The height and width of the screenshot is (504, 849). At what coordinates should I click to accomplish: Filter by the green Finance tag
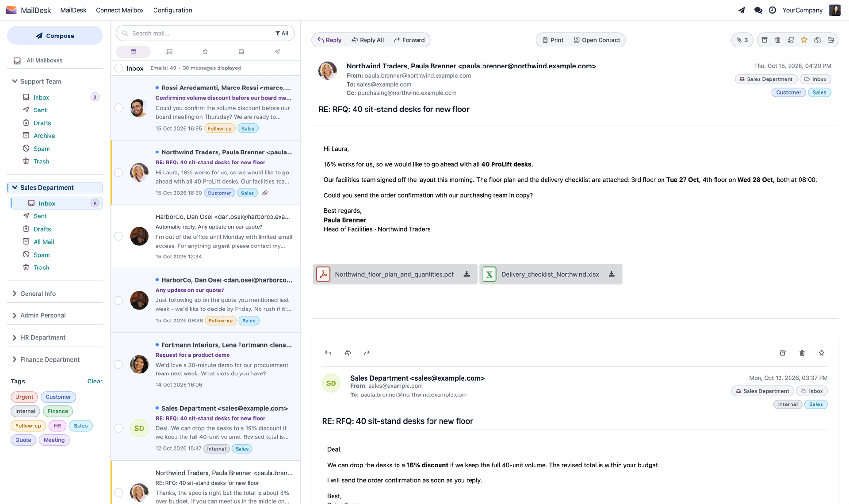click(58, 411)
